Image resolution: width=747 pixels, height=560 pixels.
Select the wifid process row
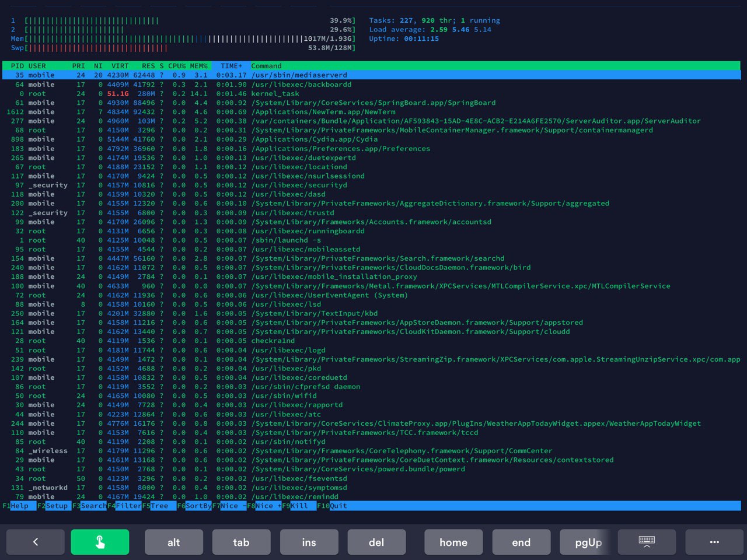pyautogui.click(x=371, y=396)
